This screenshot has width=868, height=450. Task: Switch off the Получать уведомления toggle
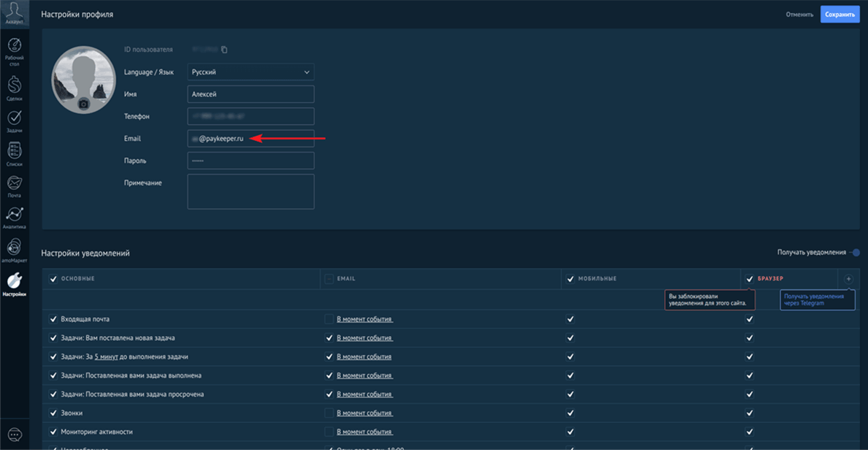click(x=854, y=253)
